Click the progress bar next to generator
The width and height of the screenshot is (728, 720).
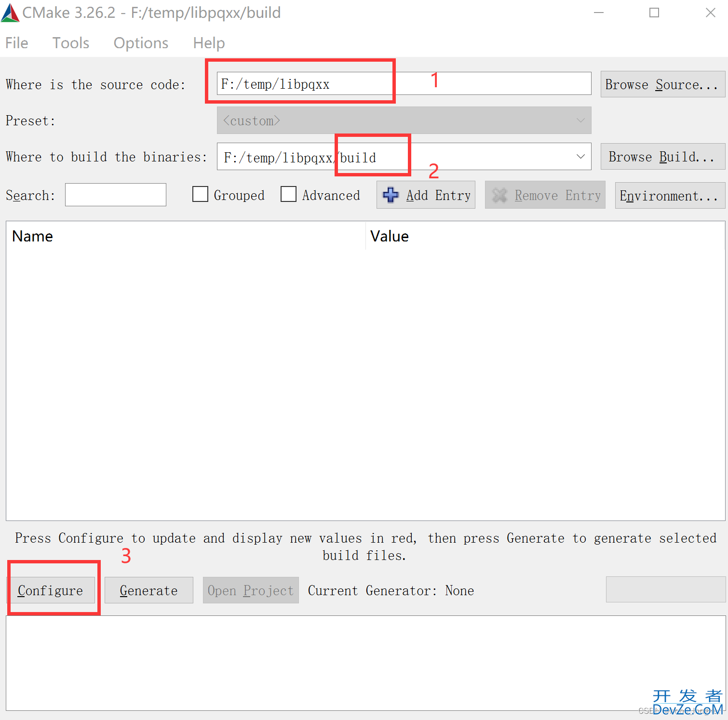click(666, 589)
